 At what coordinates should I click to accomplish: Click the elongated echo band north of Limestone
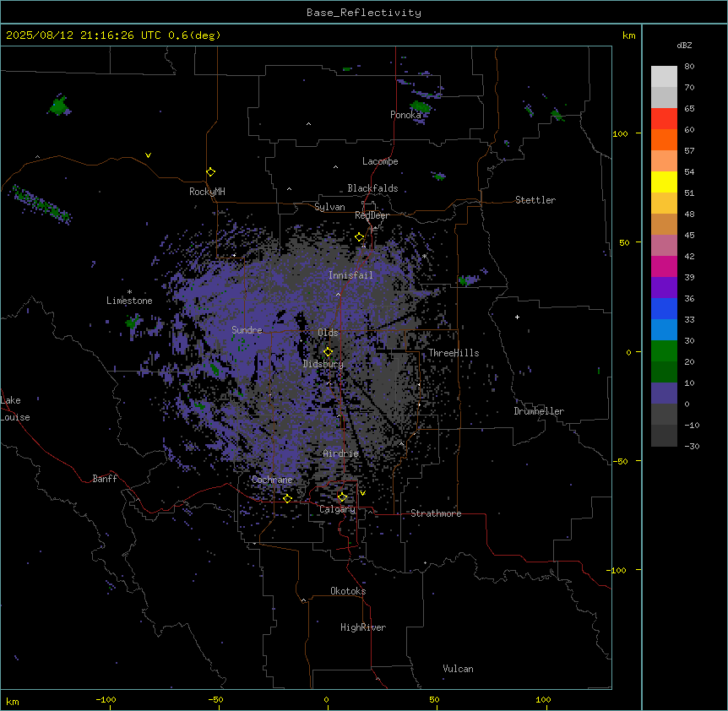click(x=41, y=204)
